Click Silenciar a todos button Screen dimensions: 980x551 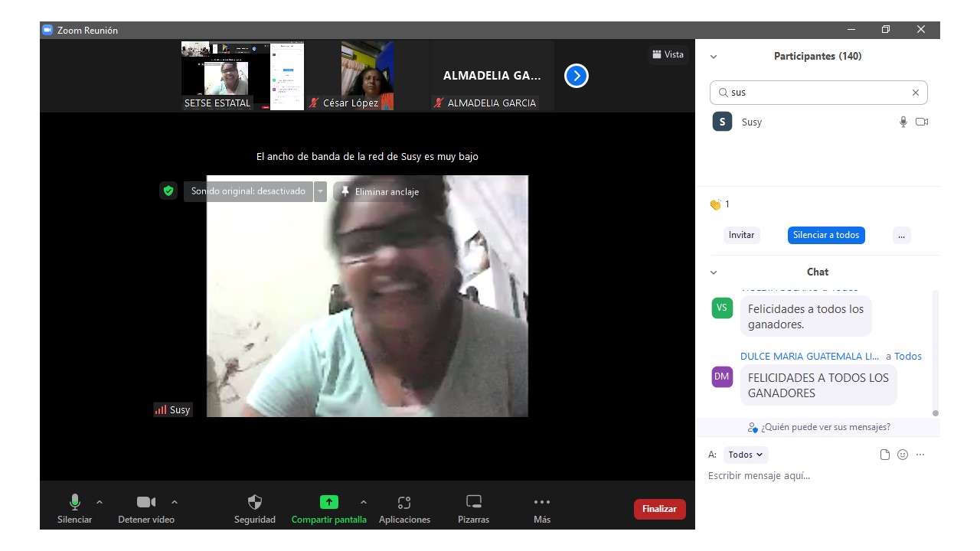click(x=826, y=235)
